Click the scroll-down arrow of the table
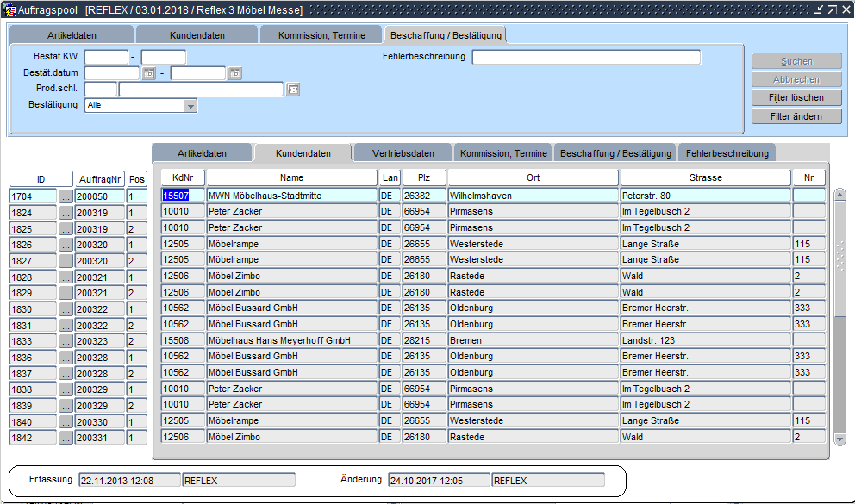 [840, 439]
